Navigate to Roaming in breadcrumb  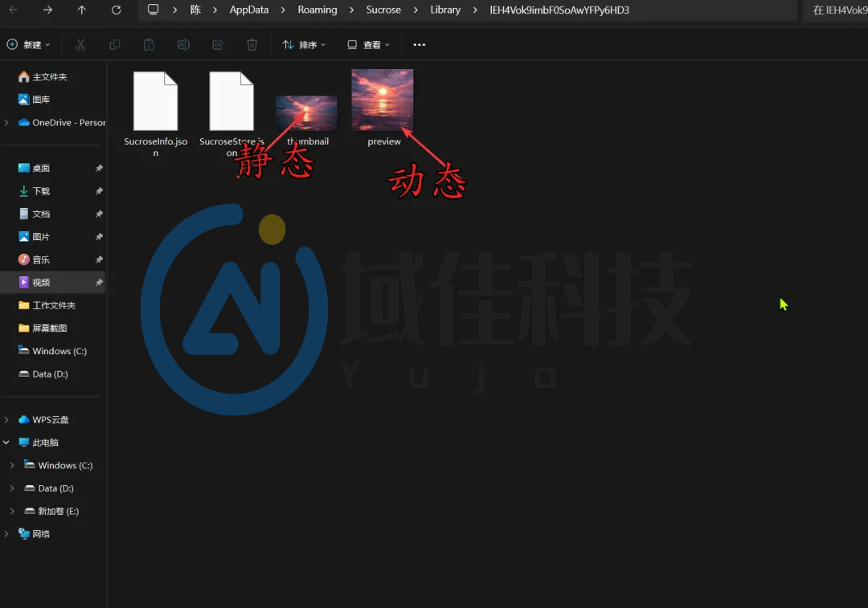[317, 10]
